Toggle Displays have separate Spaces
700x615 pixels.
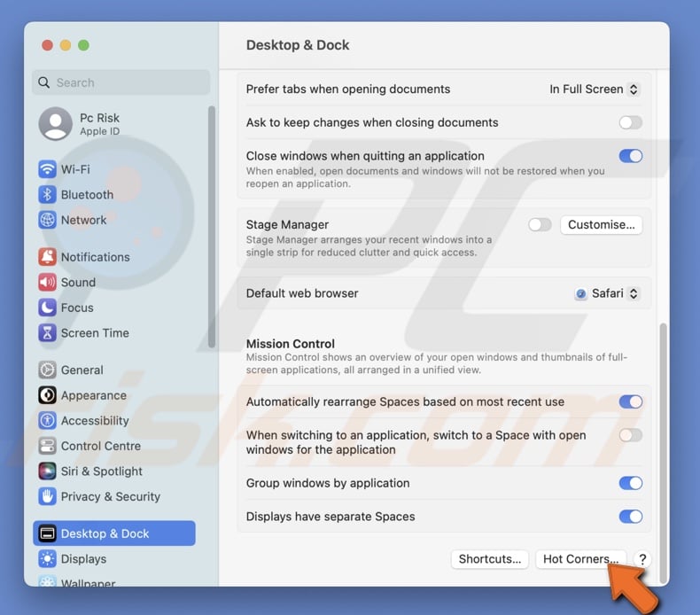pyautogui.click(x=630, y=517)
